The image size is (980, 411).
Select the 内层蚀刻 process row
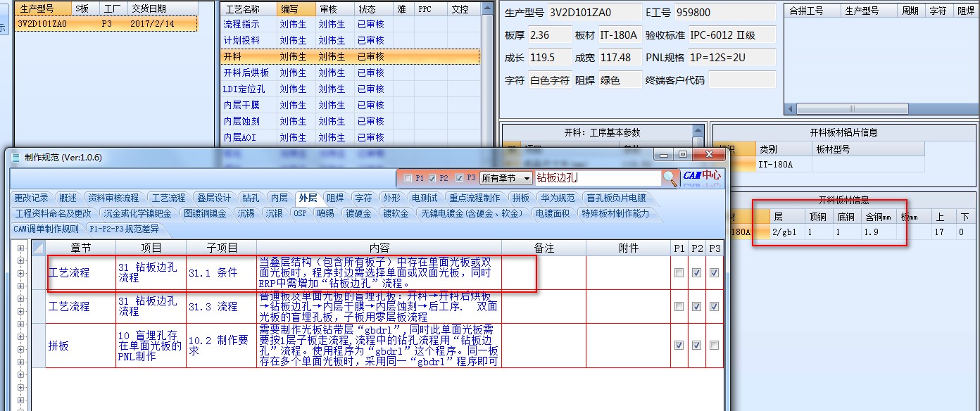[x=350, y=121]
